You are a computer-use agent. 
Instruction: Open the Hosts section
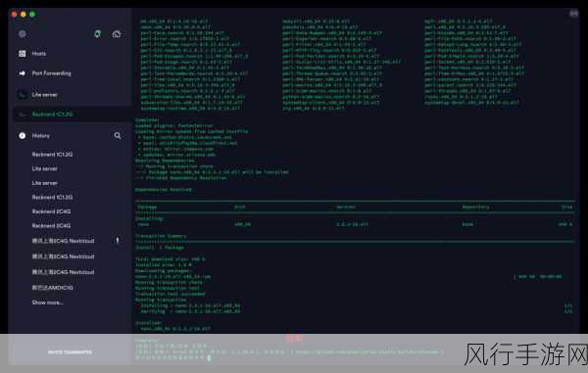click(x=39, y=54)
